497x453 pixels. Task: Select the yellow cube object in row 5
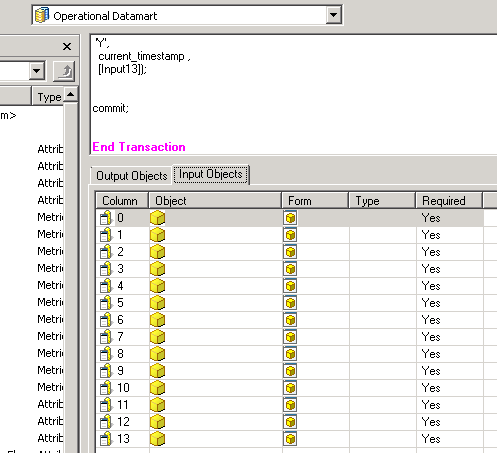coord(157,303)
